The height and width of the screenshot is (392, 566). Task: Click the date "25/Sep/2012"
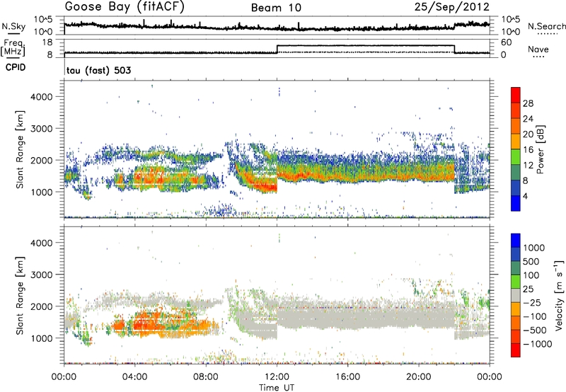[452, 6]
